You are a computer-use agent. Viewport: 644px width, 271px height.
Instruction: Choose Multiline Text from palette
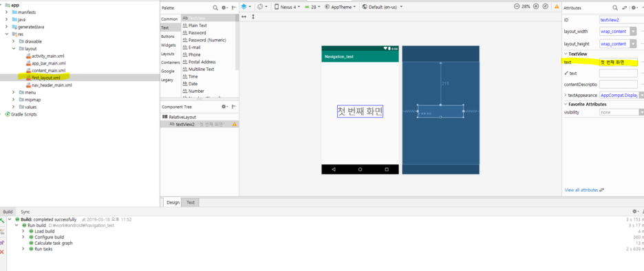tap(201, 69)
